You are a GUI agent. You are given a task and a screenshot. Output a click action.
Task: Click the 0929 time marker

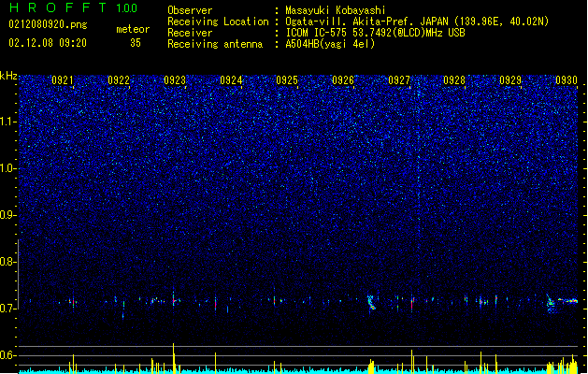coord(510,80)
